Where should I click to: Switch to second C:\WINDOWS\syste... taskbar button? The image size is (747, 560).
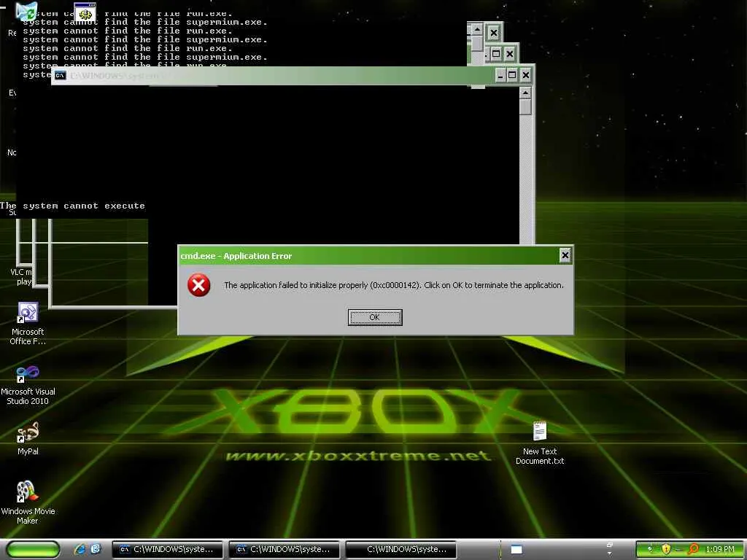click(284, 550)
